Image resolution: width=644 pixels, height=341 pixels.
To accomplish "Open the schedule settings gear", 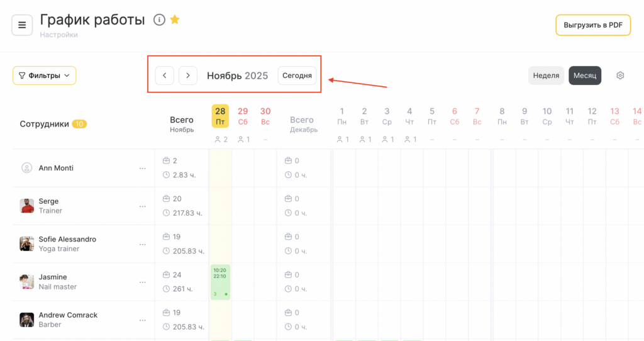I will point(620,75).
